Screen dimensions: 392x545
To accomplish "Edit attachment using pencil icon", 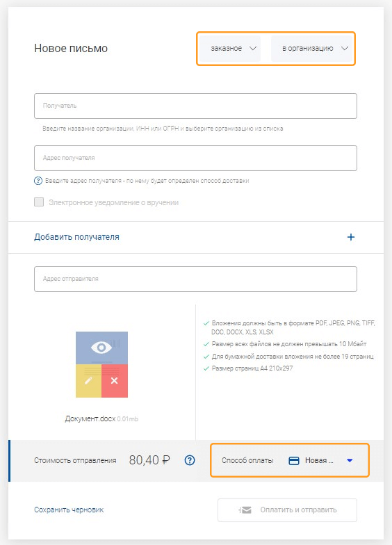I will 88,381.
